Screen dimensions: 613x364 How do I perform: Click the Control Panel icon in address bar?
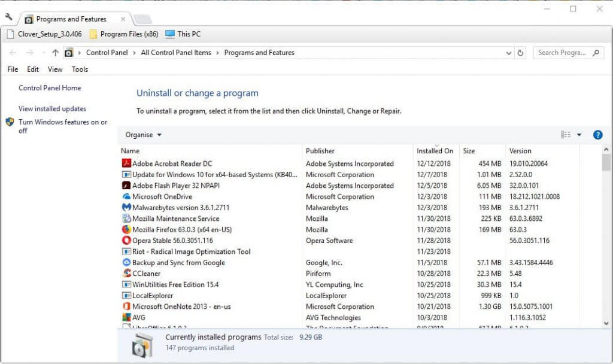click(x=69, y=53)
